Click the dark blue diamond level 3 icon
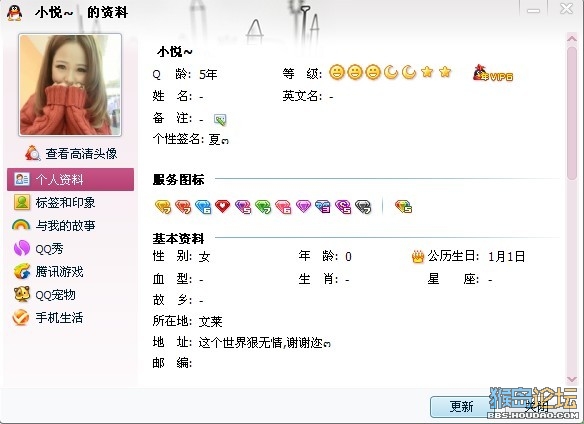 [323, 207]
